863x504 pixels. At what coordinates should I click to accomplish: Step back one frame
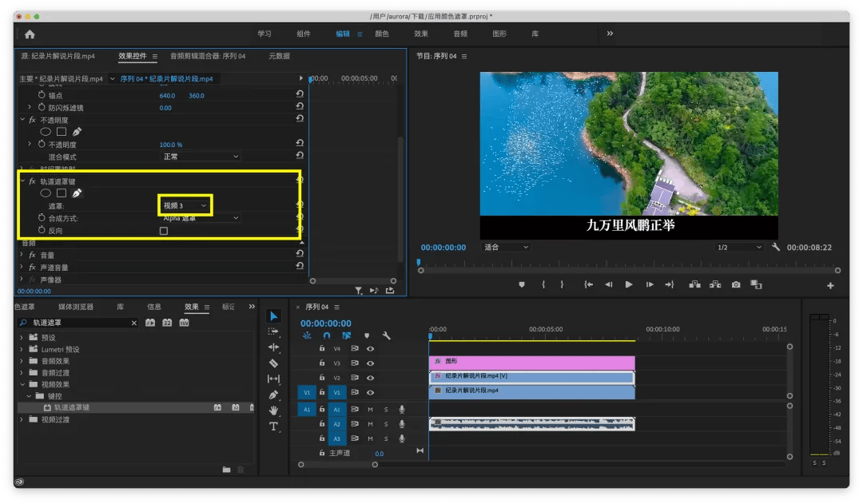(608, 284)
